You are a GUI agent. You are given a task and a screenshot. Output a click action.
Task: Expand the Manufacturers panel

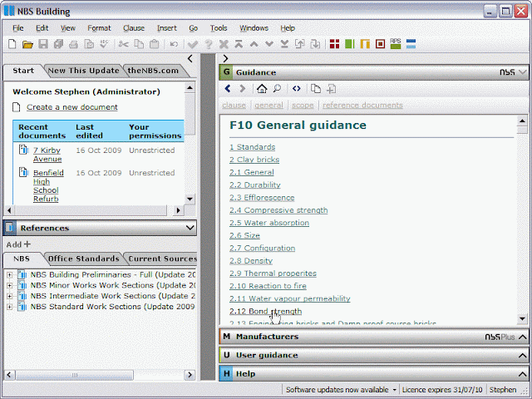click(x=523, y=337)
